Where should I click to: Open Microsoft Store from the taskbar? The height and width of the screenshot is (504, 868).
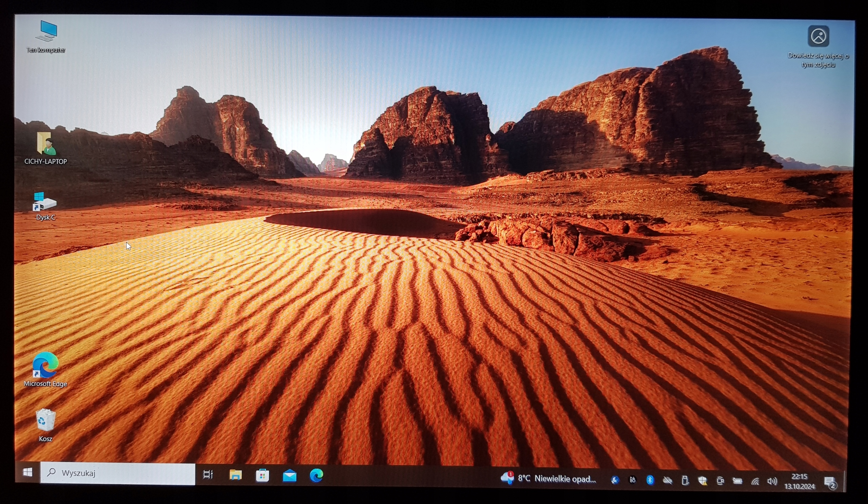coord(262,476)
